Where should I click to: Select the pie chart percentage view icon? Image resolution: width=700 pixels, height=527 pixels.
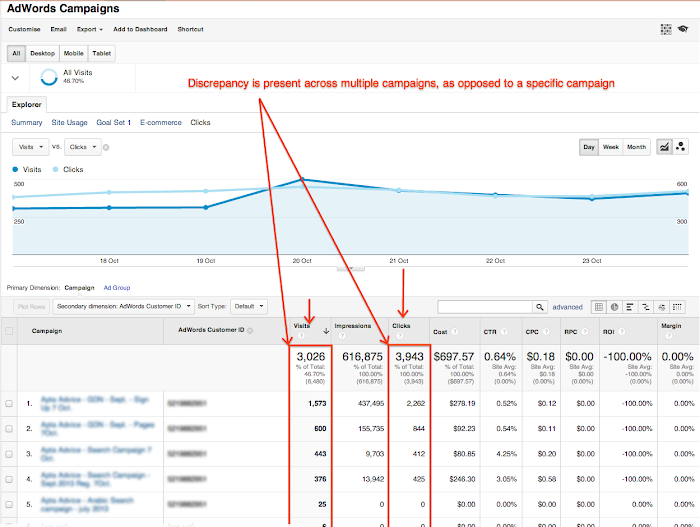pyautogui.click(x=615, y=307)
